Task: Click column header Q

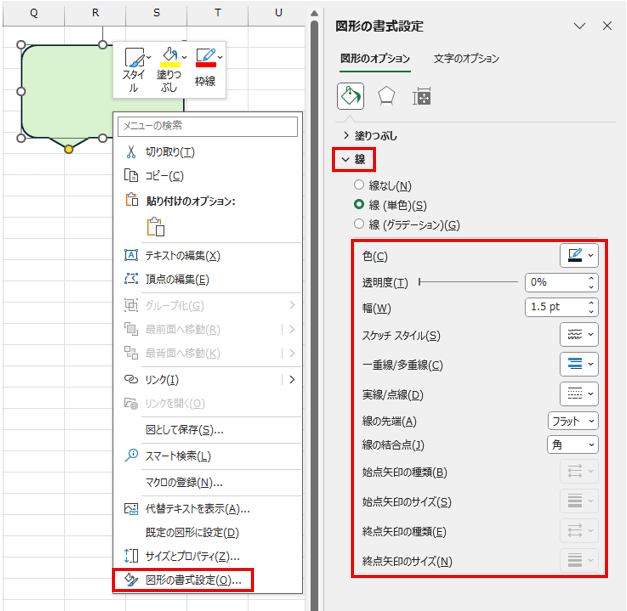Action: pos(34,13)
